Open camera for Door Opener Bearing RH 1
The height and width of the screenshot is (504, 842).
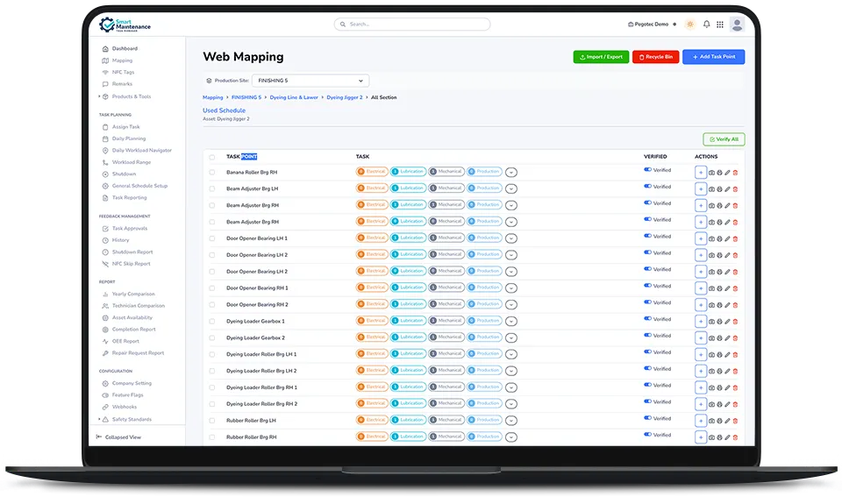(711, 288)
